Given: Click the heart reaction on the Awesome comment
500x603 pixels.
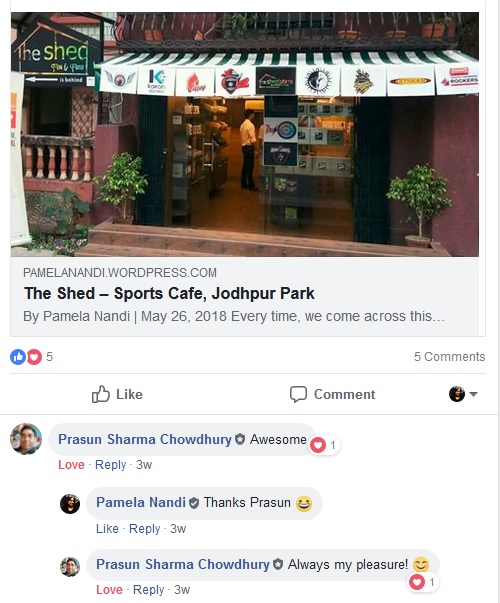Looking at the screenshot, I should [x=318, y=445].
